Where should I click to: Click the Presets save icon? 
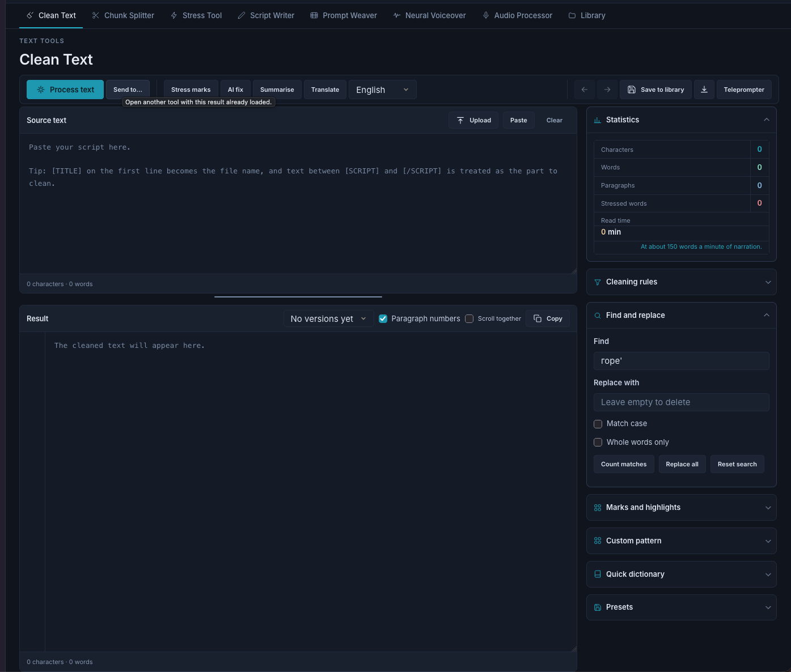pyautogui.click(x=598, y=607)
